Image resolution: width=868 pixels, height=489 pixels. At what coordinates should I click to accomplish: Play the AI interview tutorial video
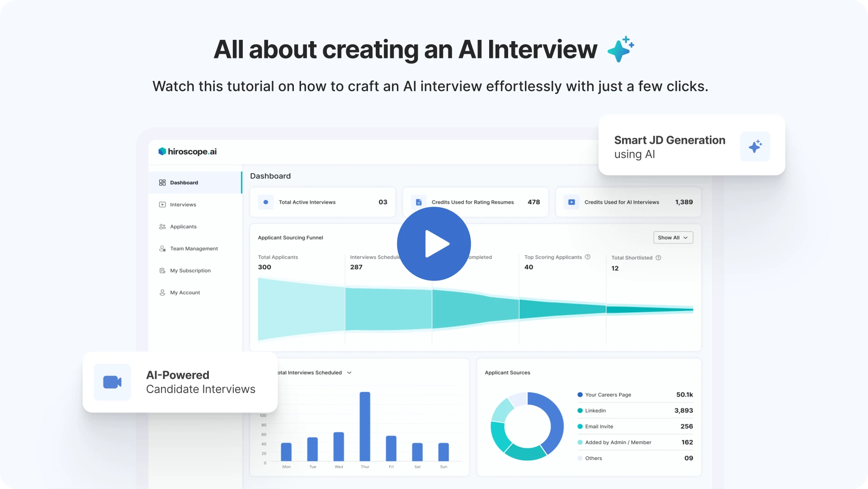(434, 244)
